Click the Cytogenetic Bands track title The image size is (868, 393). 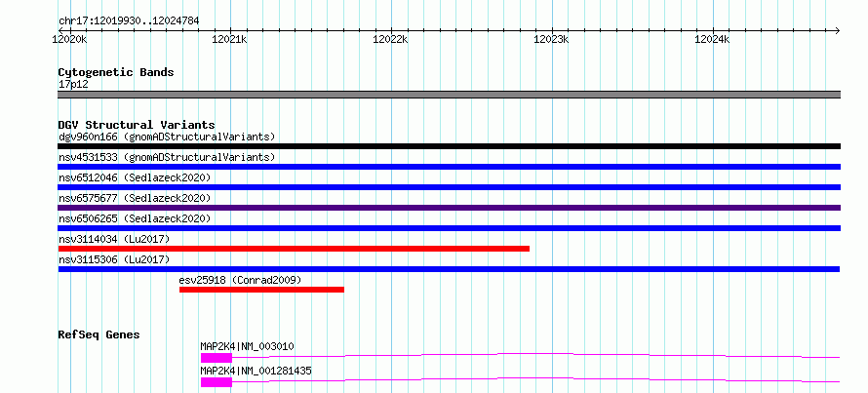tap(116, 72)
